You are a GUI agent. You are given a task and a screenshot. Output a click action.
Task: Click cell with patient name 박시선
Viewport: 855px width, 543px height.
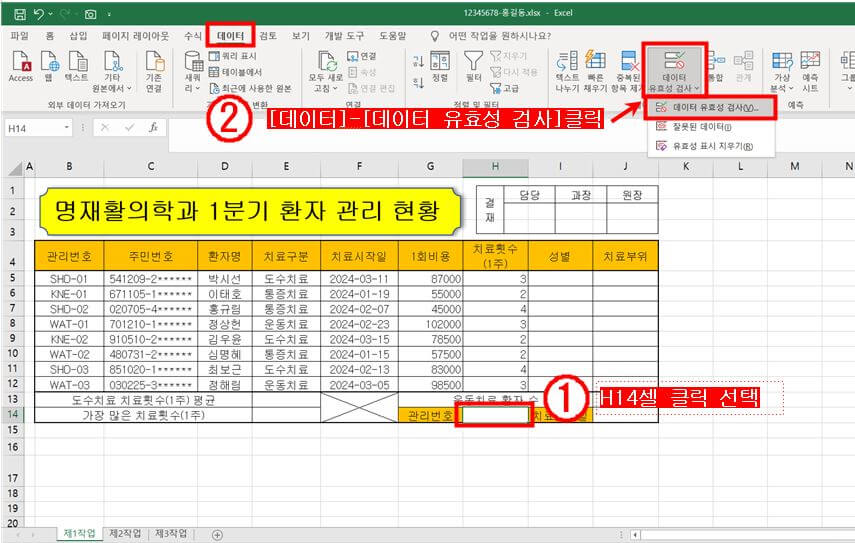[x=225, y=279]
